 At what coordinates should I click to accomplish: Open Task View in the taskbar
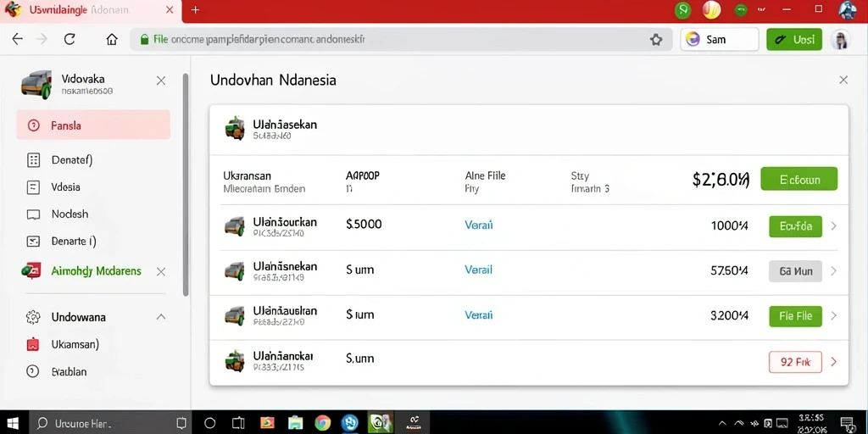(238, 424)
